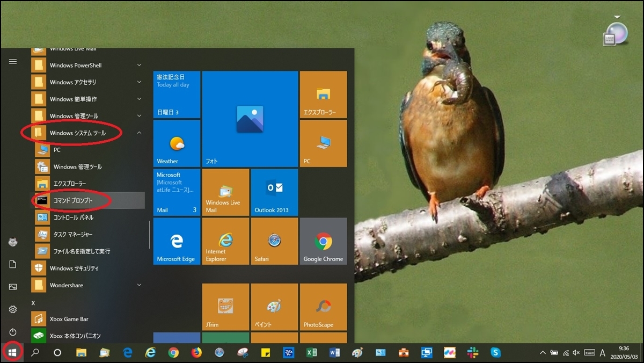Click the app list scrollbar thumb

(150, 235)
